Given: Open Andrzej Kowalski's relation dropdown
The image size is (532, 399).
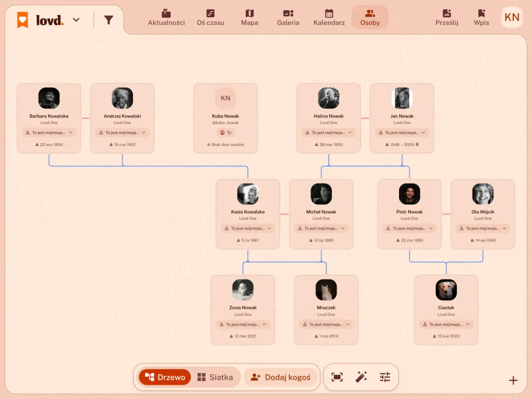Looking at the screenshot, I should pos(122,132).
